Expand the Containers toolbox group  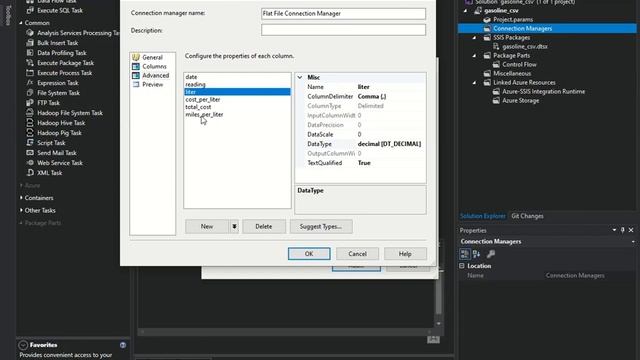[21, 198]
